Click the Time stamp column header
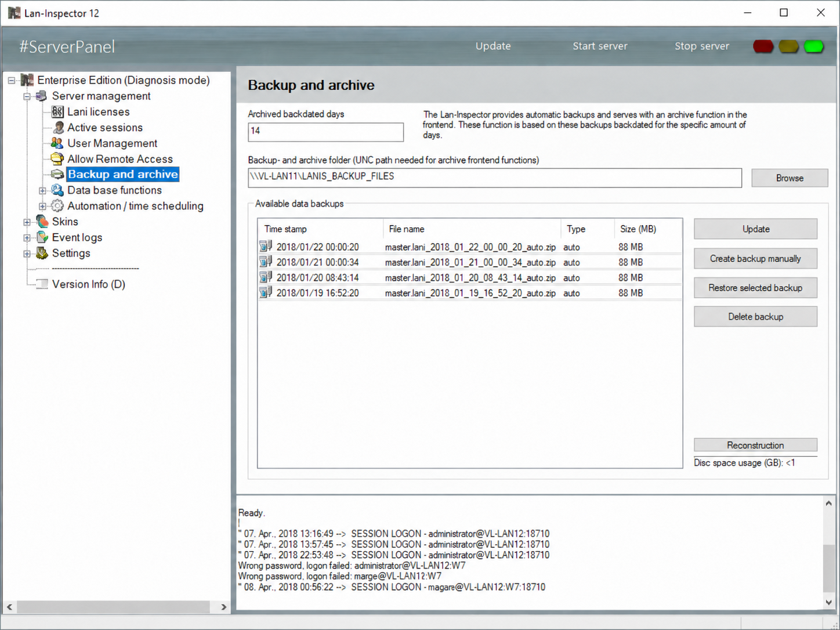840x630 pixels. 320,229
